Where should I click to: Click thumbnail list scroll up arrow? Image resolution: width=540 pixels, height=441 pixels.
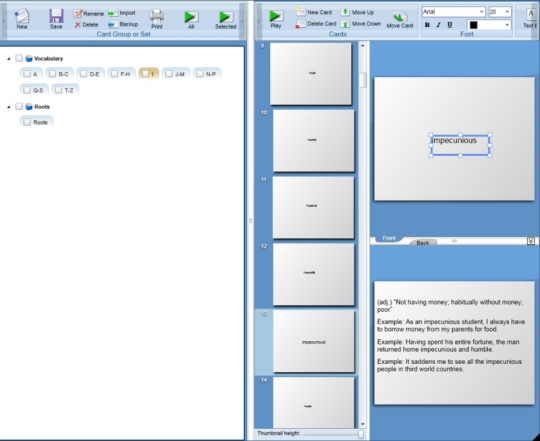pyautogui.click(x=362, y=45)
